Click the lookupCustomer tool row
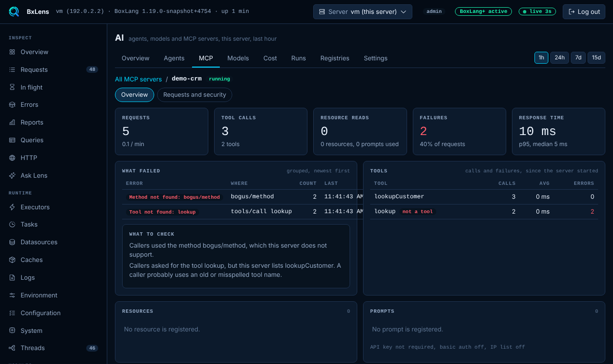Image resolution: width=613 pixels, height=364 pixels. [x=484, y=196]
